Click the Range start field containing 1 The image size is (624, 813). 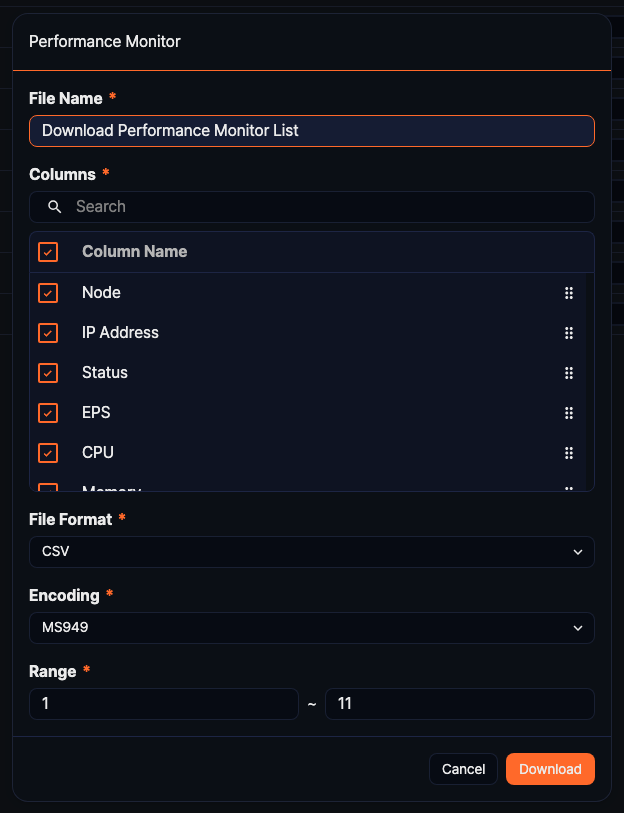(163, 704)
